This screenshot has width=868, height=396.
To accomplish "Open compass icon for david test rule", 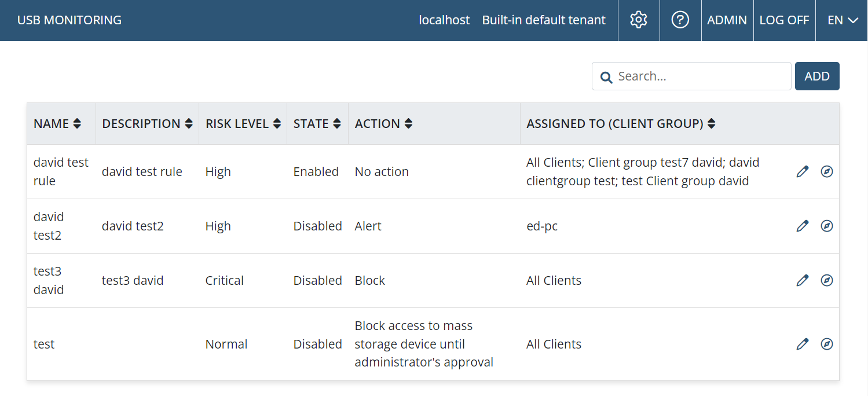I will point(827,172).
